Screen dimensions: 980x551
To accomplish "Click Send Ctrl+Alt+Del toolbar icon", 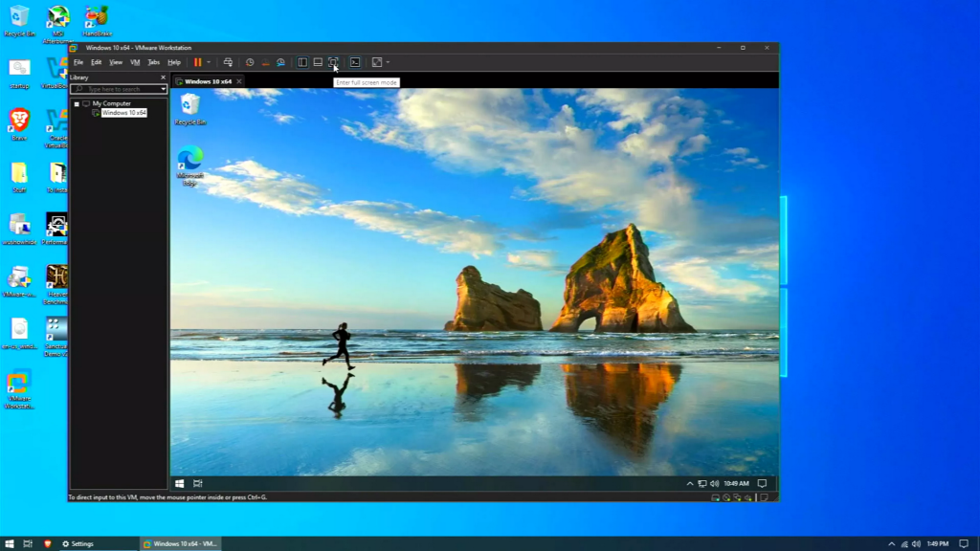I will tap(228, 62).
